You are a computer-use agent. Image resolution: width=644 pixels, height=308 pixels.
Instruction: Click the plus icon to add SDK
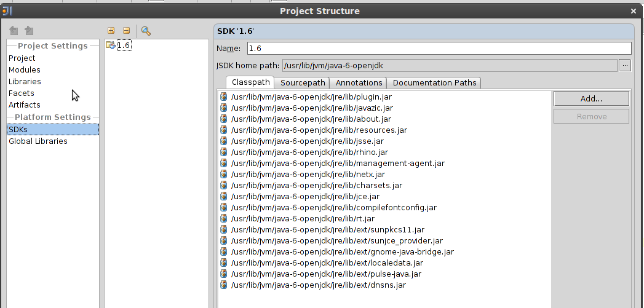tap(111, 31)
